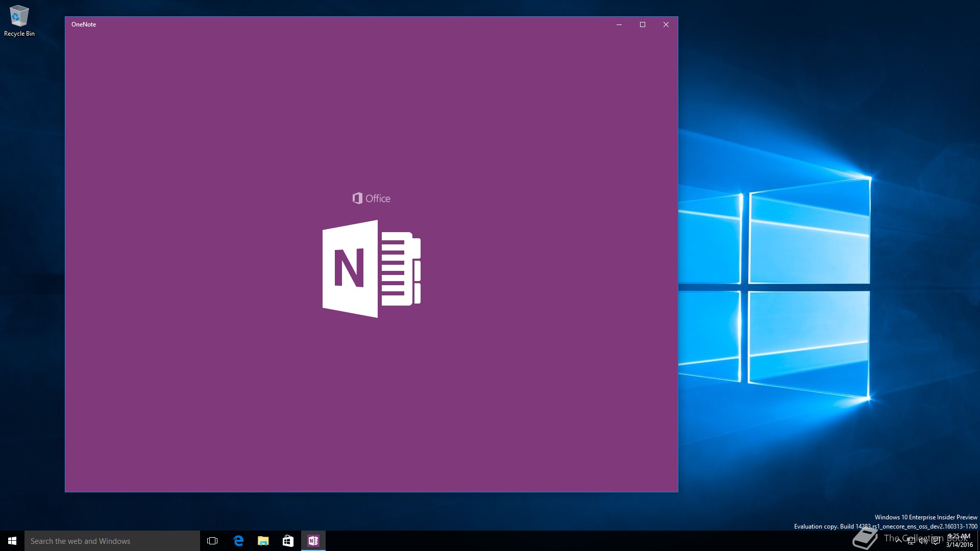Open the volume control tray icon
Image resolution: width=980 pixels, height=551 pixels.
pos(923,541)
